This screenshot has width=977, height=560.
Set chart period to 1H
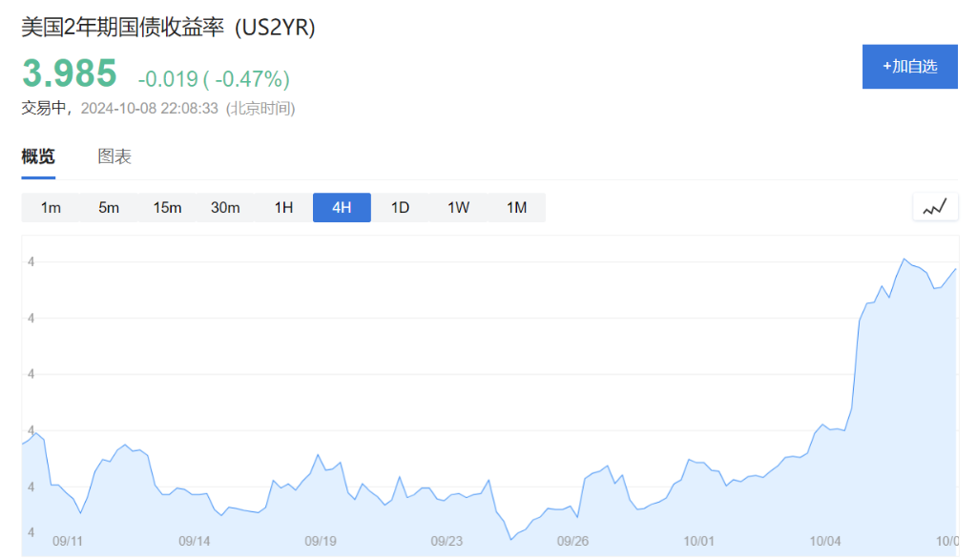283,208
